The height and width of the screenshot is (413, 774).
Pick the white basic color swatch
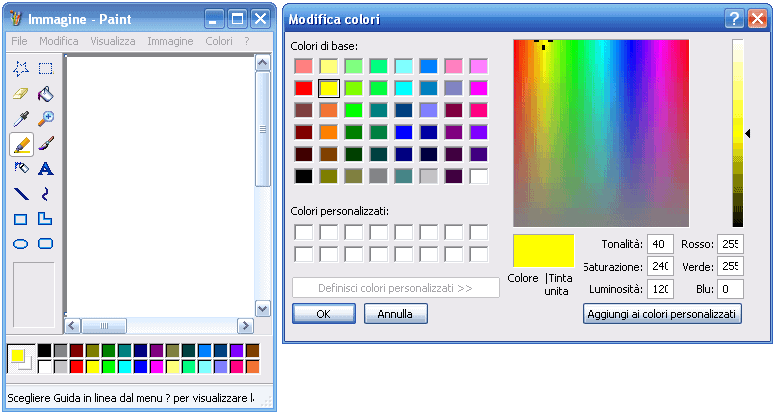[478, 176]
